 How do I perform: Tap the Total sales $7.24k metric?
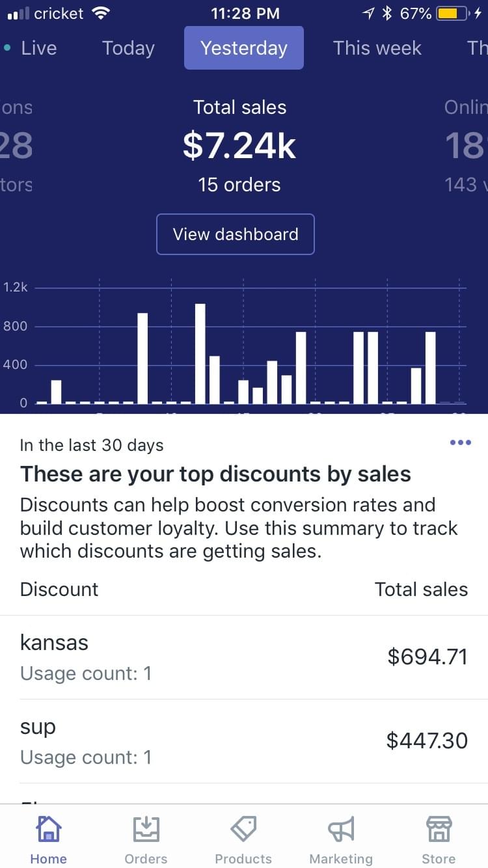pos(239,146)
